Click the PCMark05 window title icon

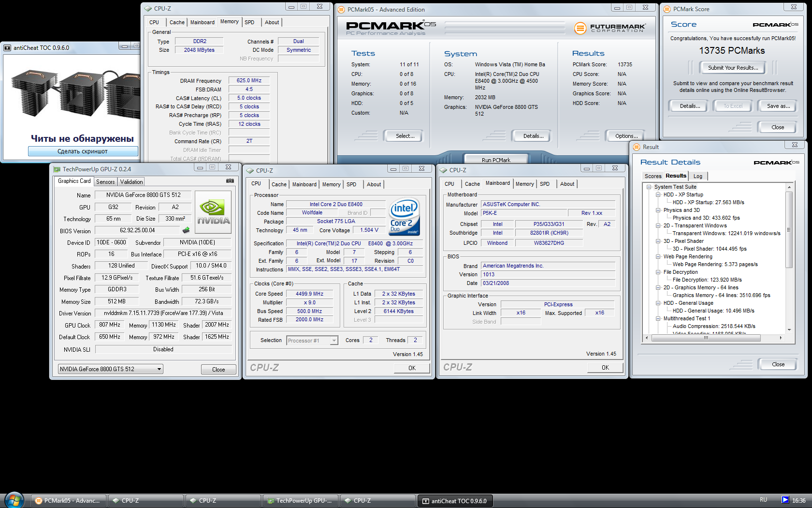pyautogui.click(x=341, y=10)
